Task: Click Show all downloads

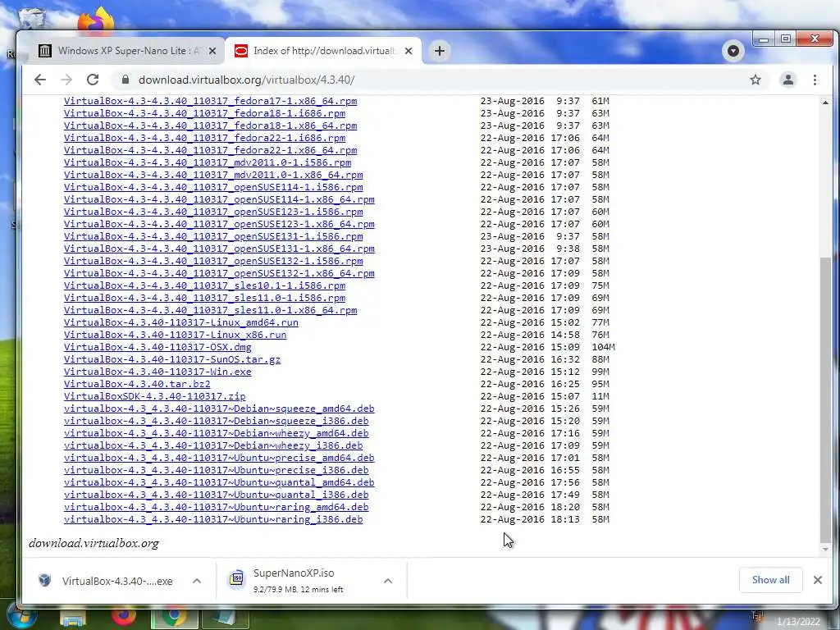Action: [770, 580]
